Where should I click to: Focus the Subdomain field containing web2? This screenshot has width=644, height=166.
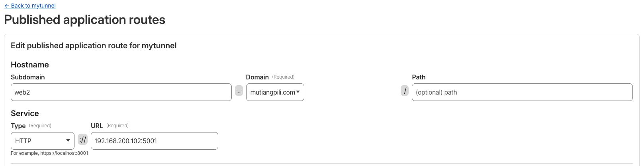(x=121, y=92)
